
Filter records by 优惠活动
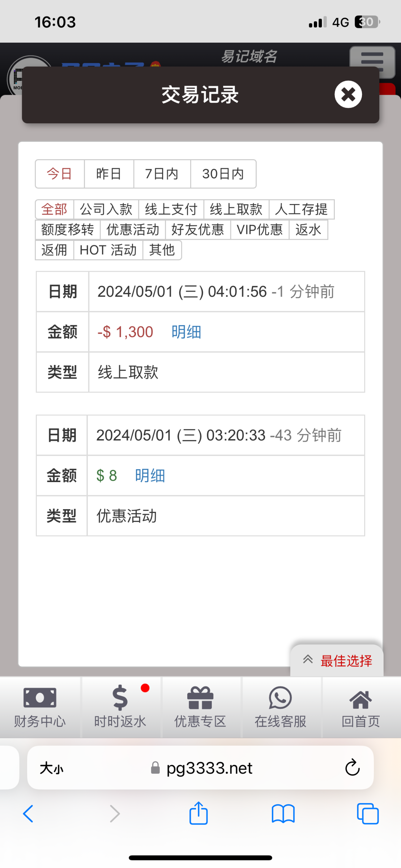point(133,230)
